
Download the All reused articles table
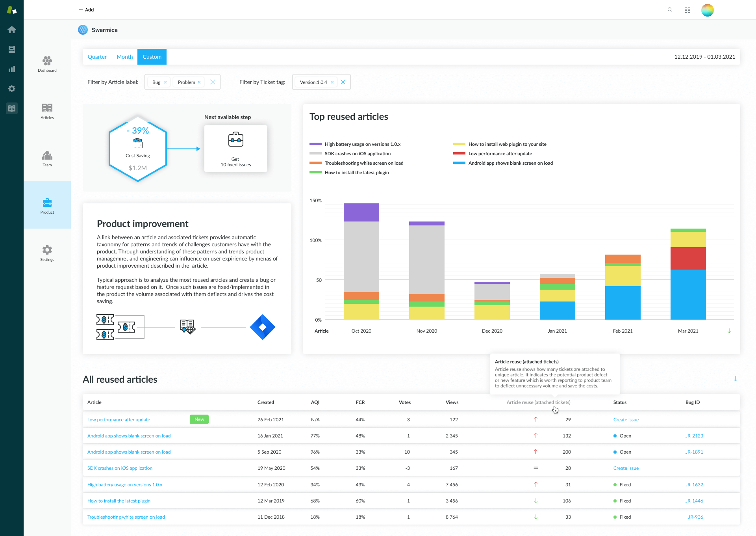(735, 379)
